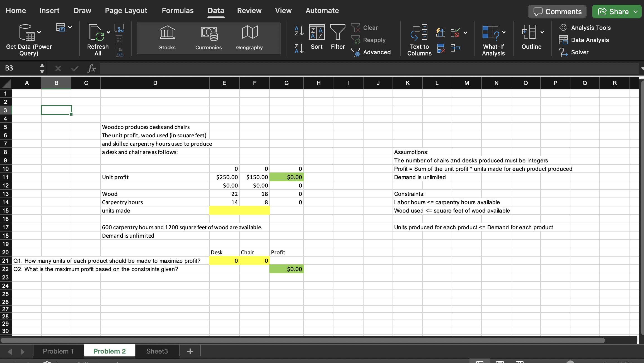Open the Comments pane

557,12
